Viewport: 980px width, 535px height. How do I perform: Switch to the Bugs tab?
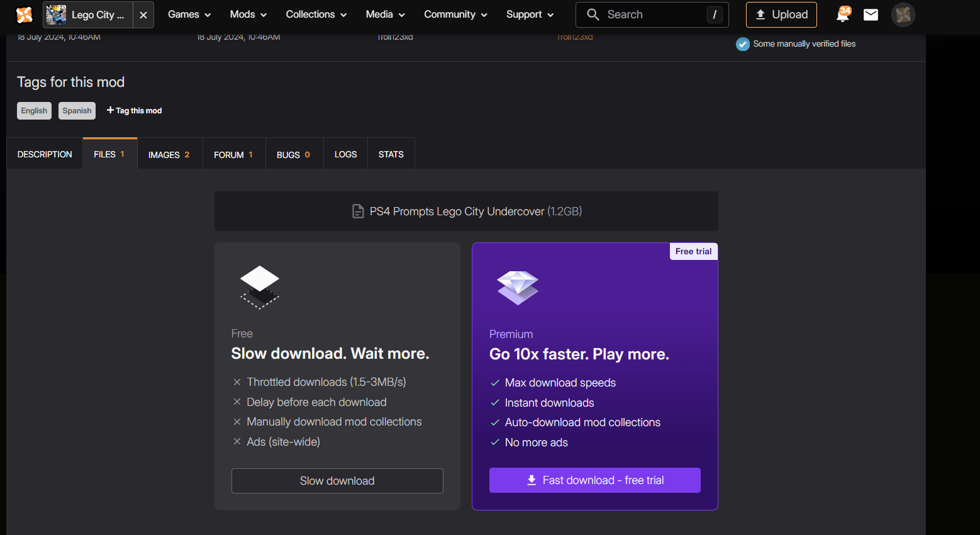294,154
